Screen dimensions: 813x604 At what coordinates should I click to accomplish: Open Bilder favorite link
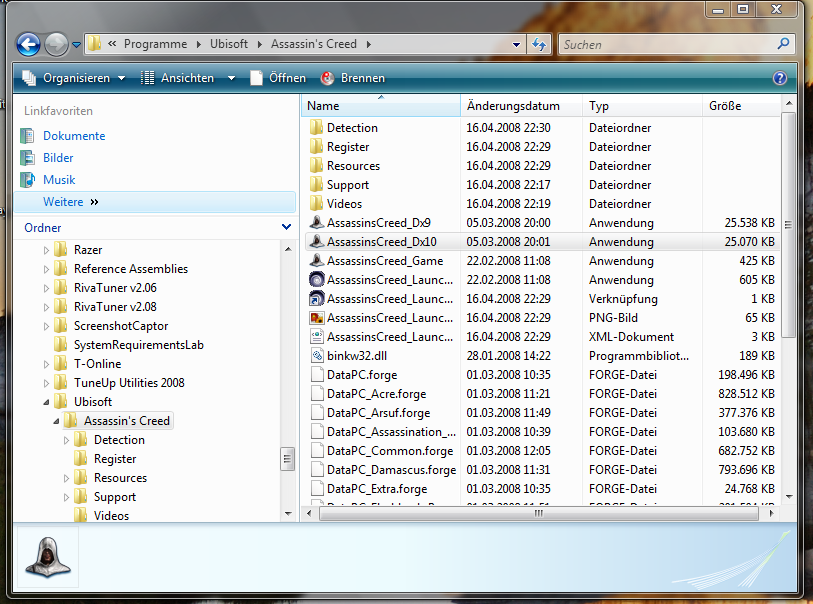(x=58, y=158)
